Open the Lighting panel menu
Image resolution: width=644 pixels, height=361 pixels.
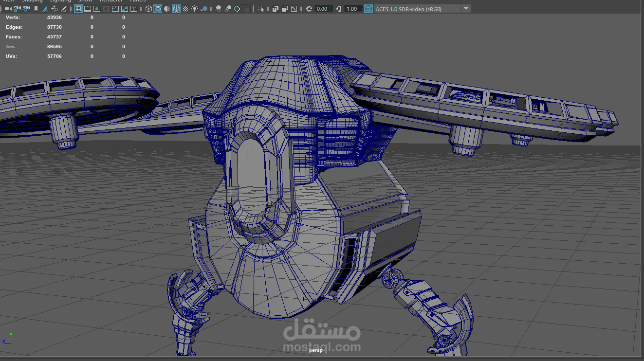[x=60, y=1]
